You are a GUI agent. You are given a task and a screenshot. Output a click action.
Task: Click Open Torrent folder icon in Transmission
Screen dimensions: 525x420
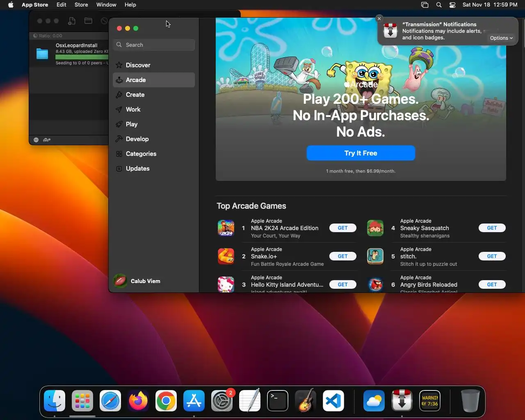tap(88, 21)
